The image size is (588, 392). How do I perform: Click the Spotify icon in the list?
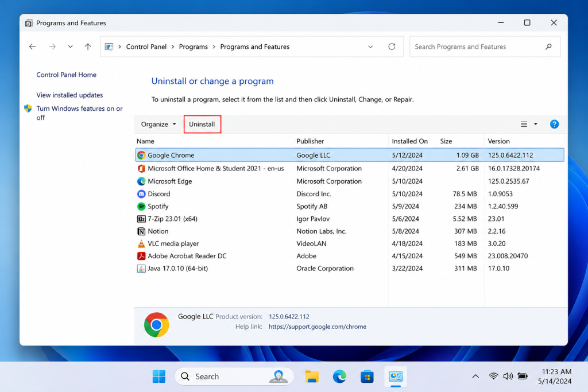141,206
